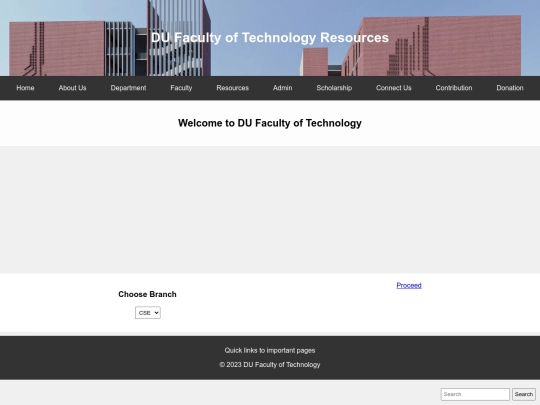Open the Contribution nav item
Viewport: 540px width, 405px height.
pyautogui.click(x=454, y=88)
